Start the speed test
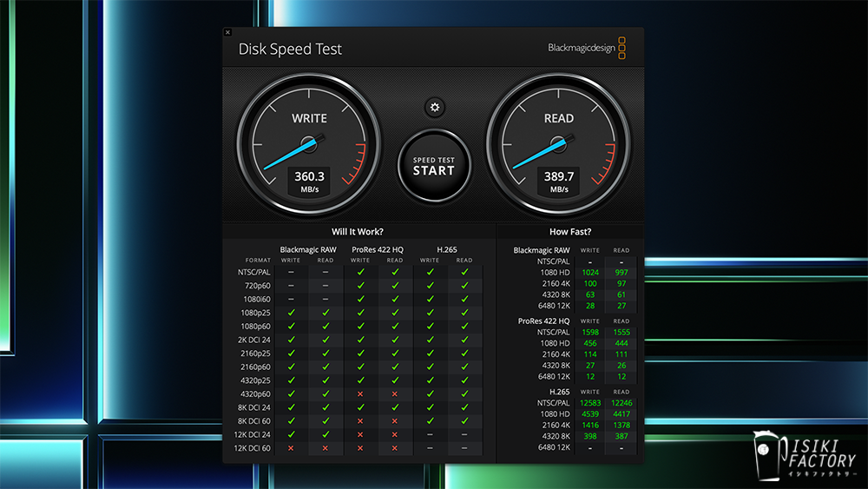 [434, 166]
